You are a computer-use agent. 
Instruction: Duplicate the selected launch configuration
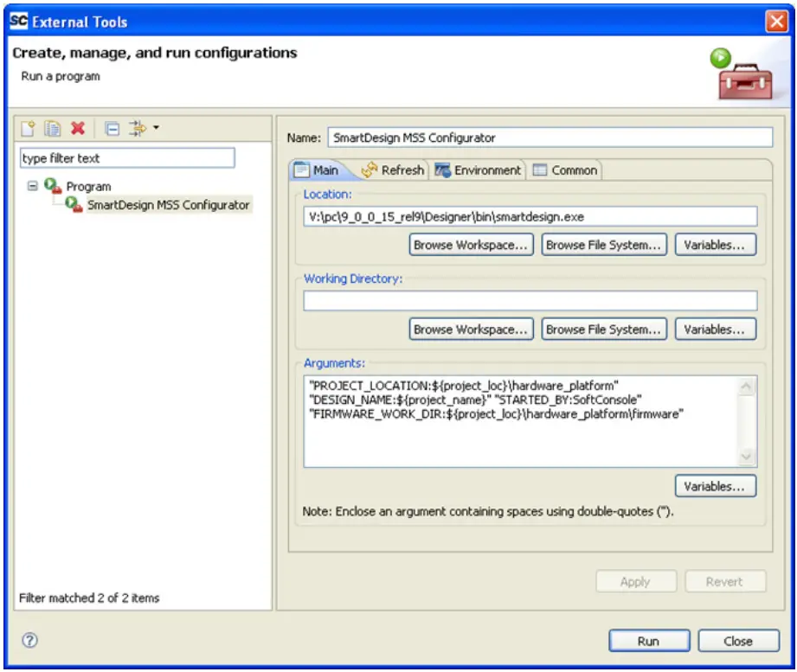(x=50, y=126)
